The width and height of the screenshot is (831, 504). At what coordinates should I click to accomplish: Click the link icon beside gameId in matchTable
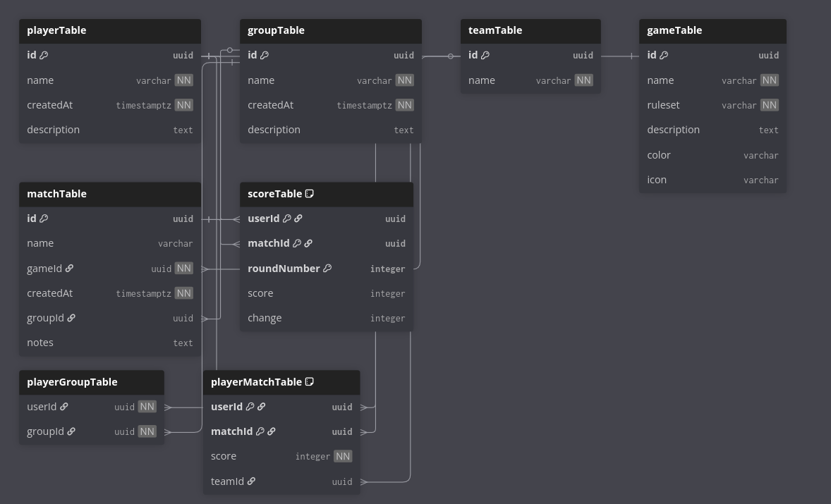(69, 269)
